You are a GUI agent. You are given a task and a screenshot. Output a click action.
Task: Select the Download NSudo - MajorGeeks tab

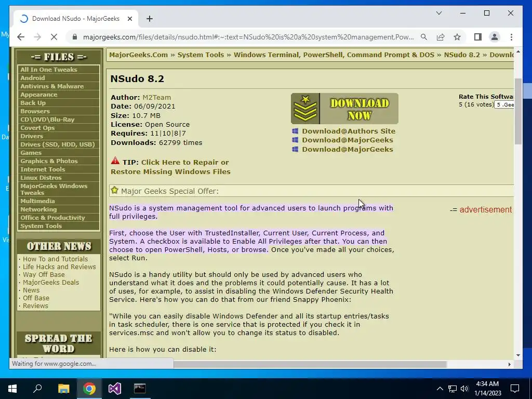pos(76,19)
